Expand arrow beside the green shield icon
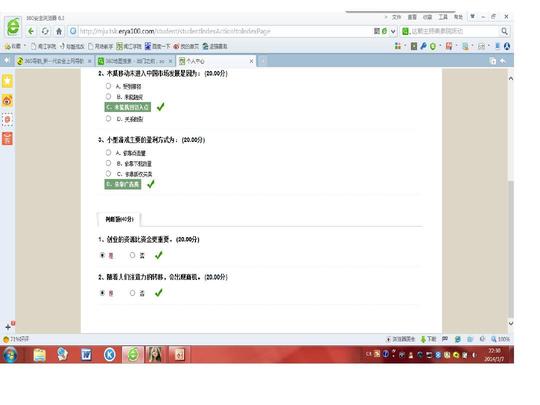The height and width of the screenshot is (405, 540). click(440, 46)
